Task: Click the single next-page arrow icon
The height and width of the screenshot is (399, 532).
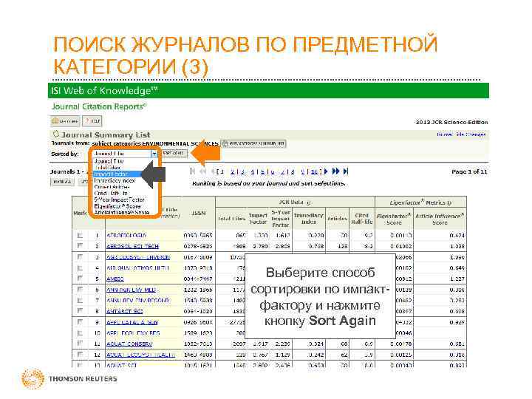Action: click(326, 171)
